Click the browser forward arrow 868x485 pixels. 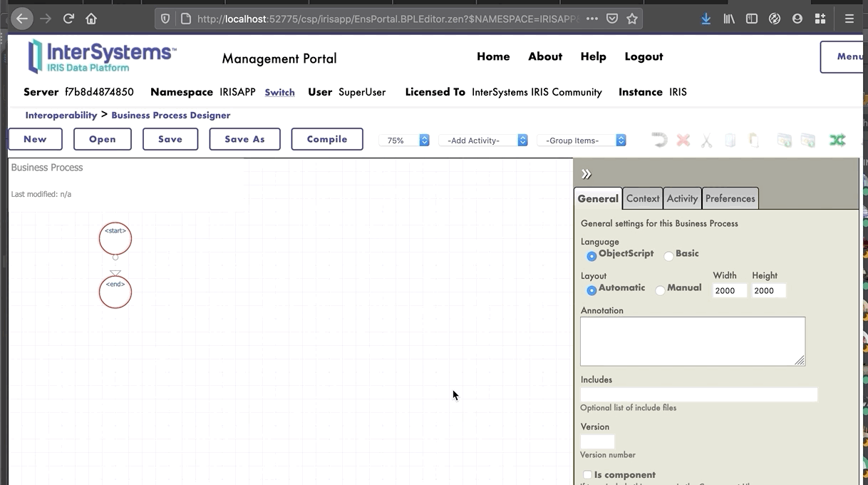46,19
